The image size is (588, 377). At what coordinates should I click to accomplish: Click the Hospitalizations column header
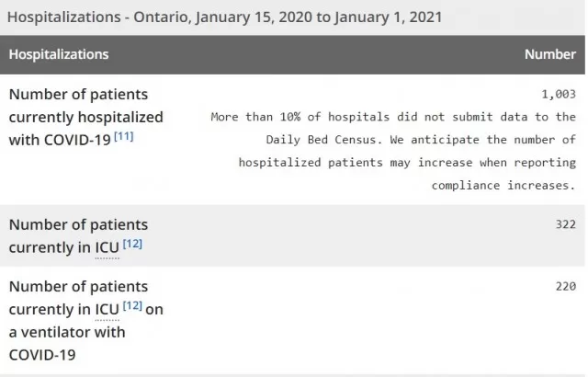point(59,54)
